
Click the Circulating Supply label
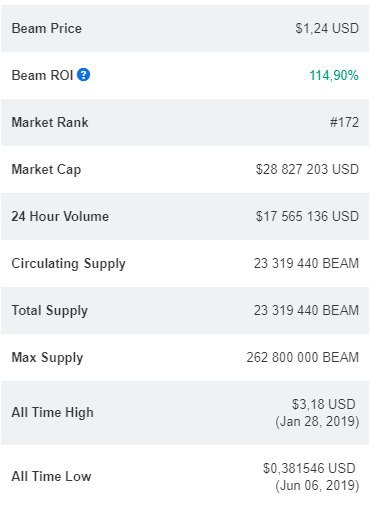[x=69, y=264]
